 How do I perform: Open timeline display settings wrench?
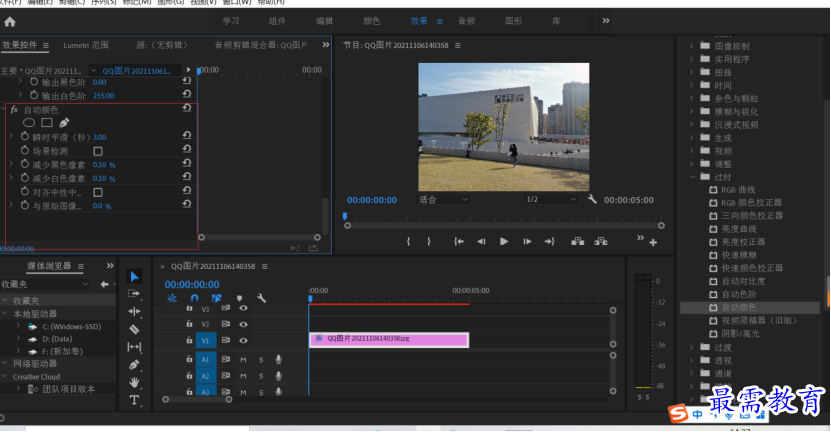coord(261,298)
